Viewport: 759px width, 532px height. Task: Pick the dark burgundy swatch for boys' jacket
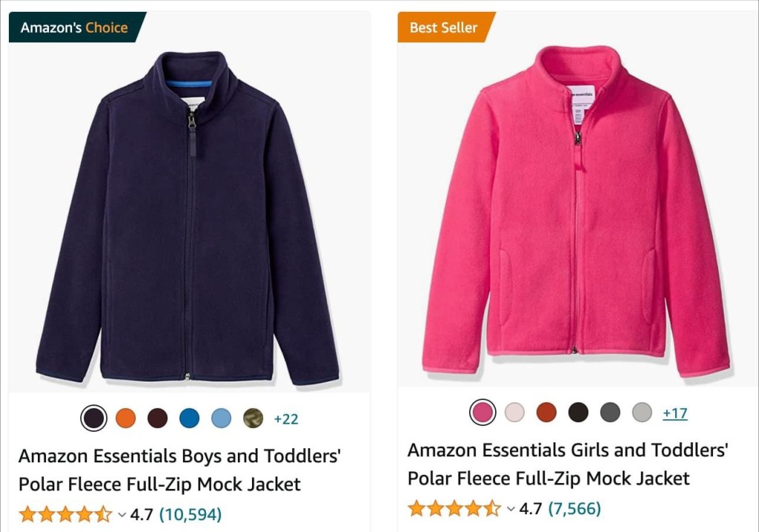[158, 419]
